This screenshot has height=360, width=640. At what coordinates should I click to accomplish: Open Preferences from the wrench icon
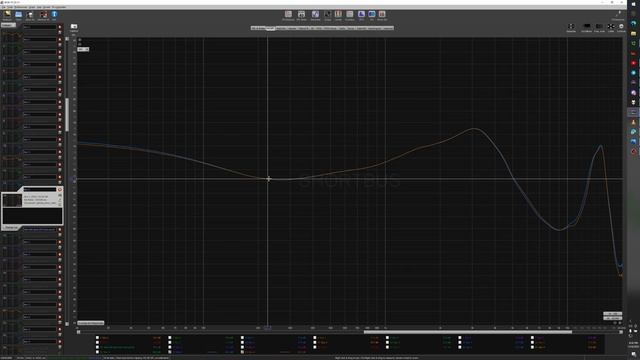(x=618, y=16)
